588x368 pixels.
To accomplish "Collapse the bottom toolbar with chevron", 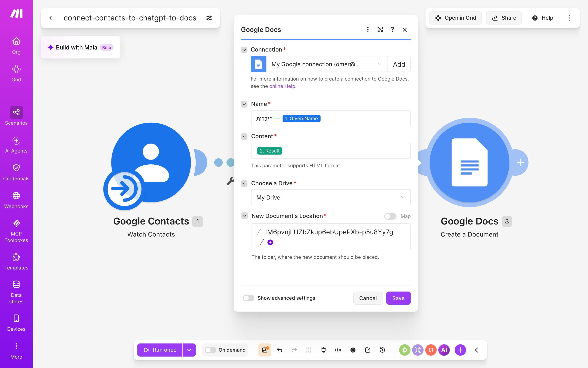I will (x=477, y=350).
